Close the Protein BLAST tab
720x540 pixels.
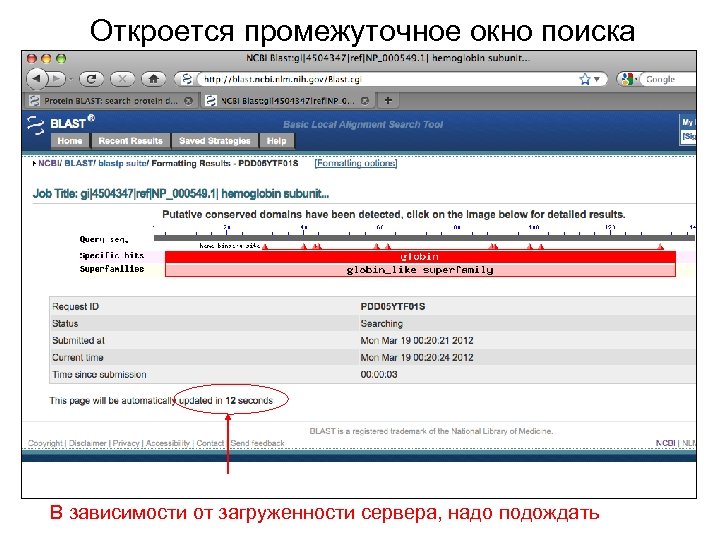[188, 101]
